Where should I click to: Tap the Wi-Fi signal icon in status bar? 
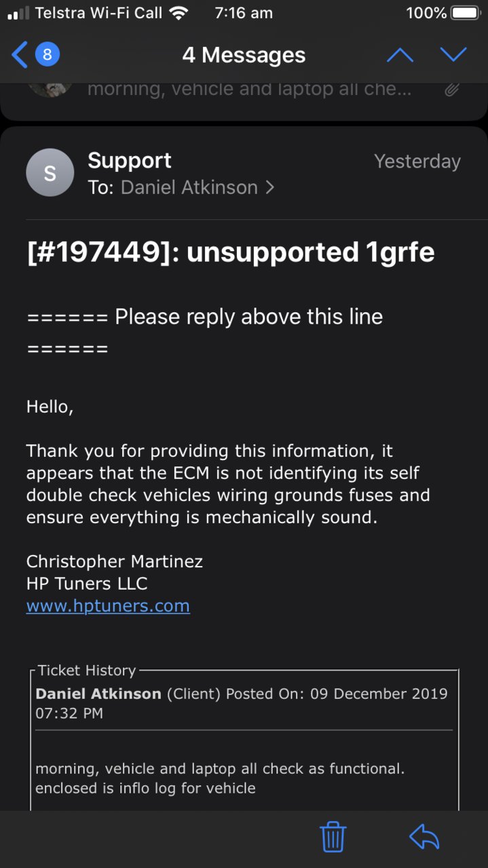coord(179,13)
